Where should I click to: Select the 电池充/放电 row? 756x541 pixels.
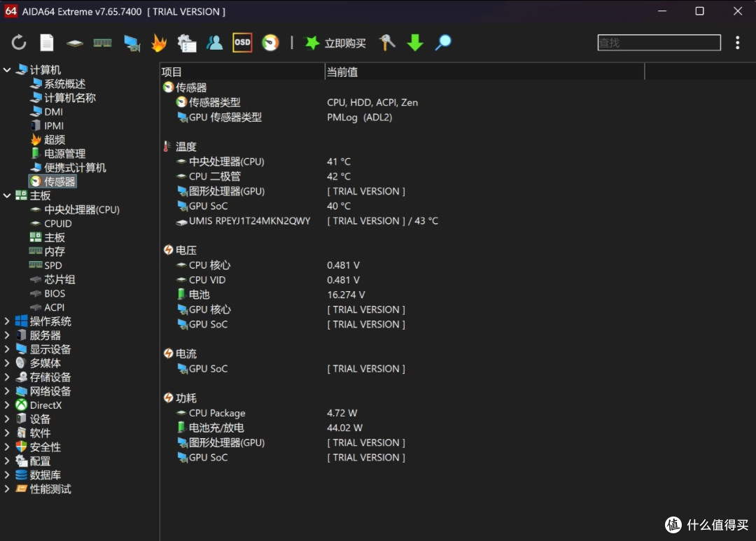click(x=269, y=428)
